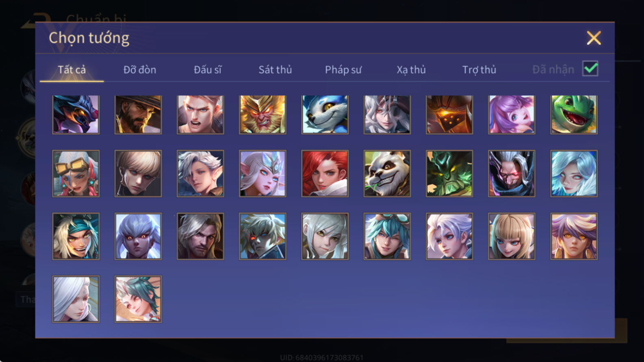644x362 pixels.
Task: Show the Sát thủ heroes tab
Action: click(x=275, y=70)
